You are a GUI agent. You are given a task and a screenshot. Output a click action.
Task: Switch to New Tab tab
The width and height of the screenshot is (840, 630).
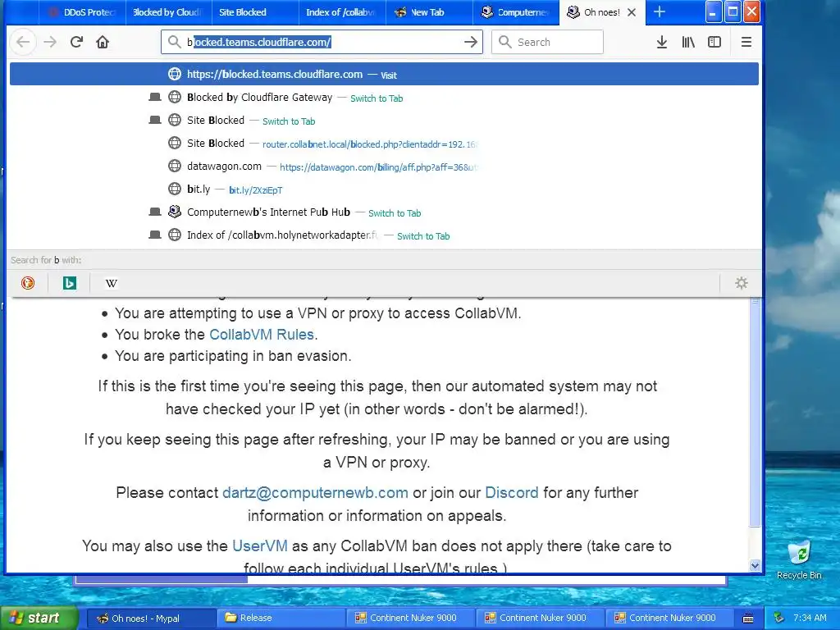(428, 12)
